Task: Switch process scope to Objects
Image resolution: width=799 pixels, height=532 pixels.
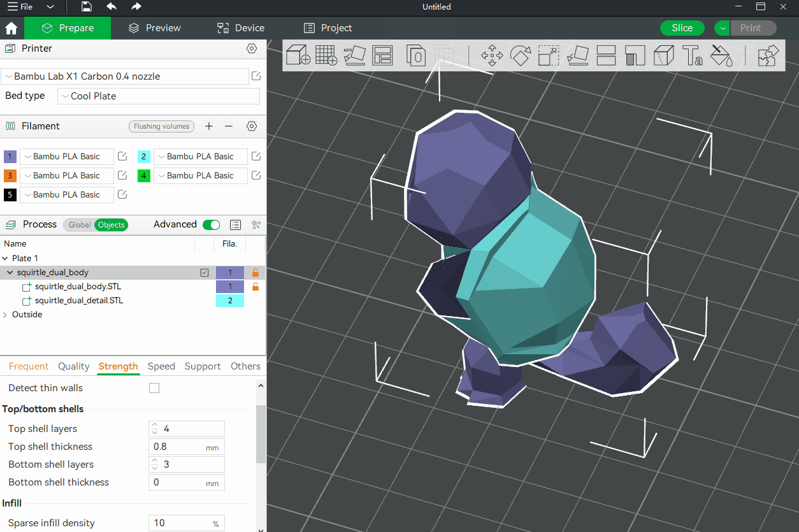Action: (x=111, y=225)
